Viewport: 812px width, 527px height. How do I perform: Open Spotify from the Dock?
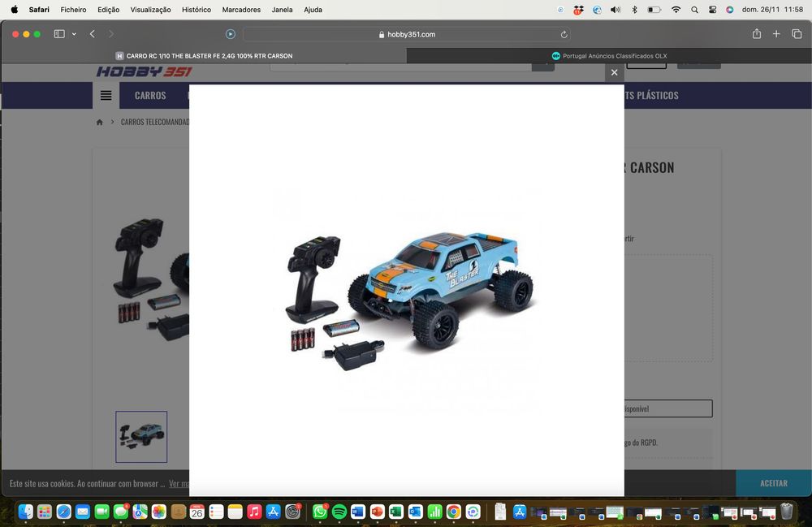pyautogui.click(x=339, y=512)
